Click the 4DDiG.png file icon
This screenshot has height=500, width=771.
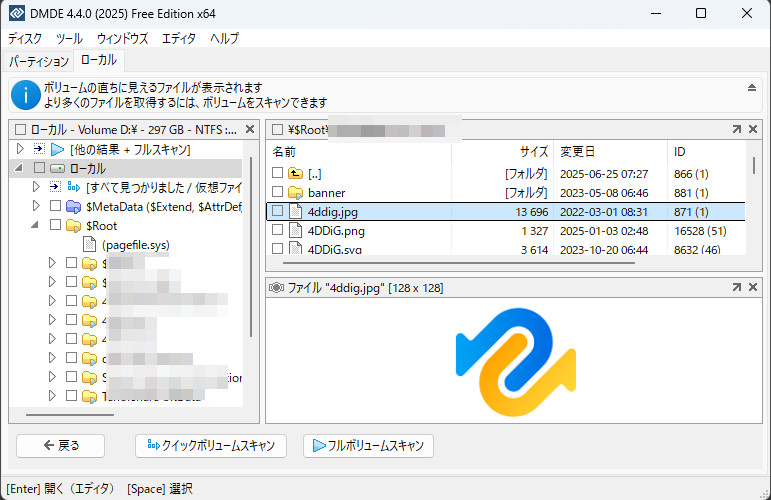tap(295, 230)
